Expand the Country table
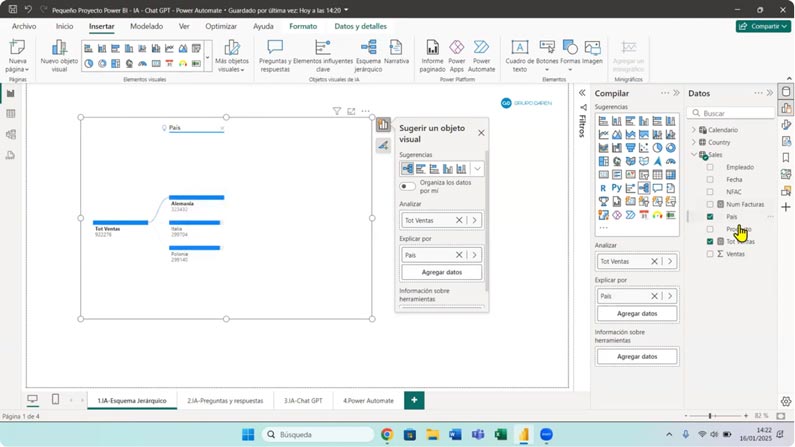 pos(694,142)
